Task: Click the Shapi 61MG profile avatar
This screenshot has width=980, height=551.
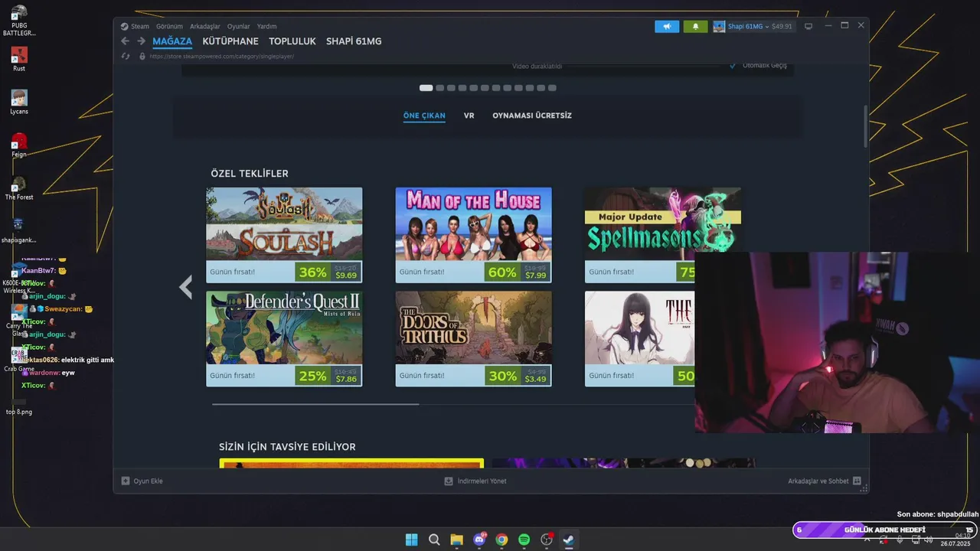Action: [x=719, y=26]
